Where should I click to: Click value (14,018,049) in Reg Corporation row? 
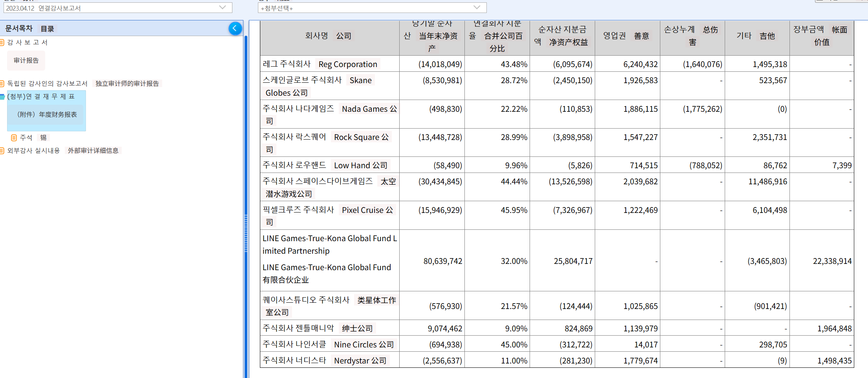click(x=440, y=64)
